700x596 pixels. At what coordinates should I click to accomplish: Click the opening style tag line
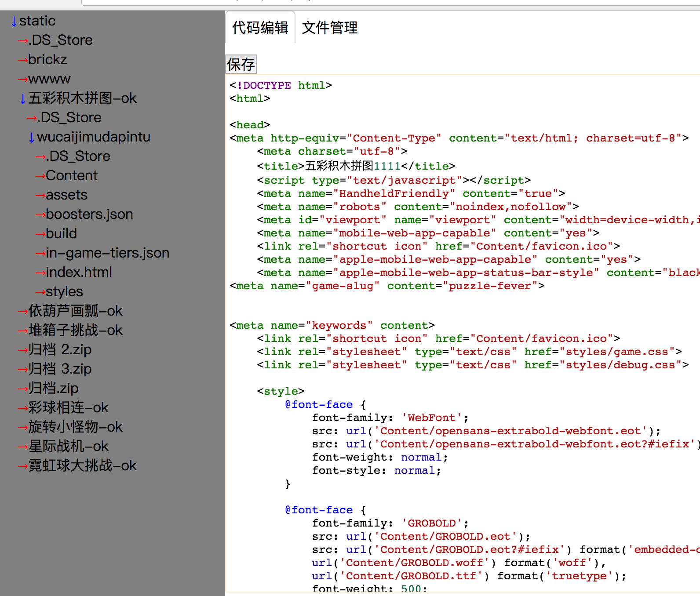281,392
